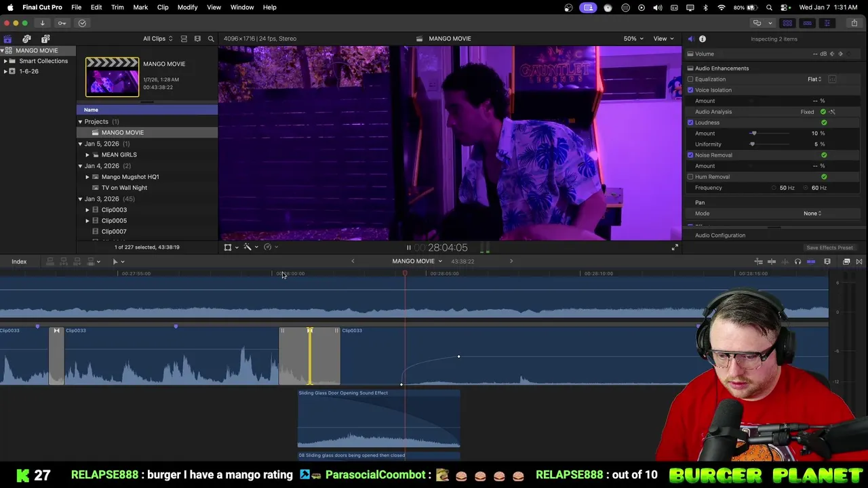Open the Mark menu
The image size is (868, 488).
tap(140, 7)
